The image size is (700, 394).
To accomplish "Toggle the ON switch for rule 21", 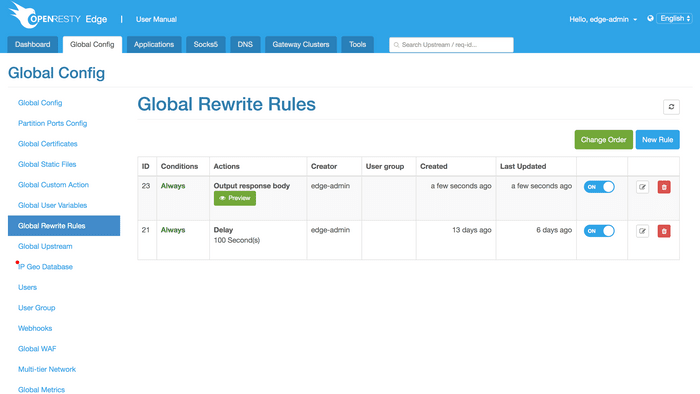I will coord(599,231).
